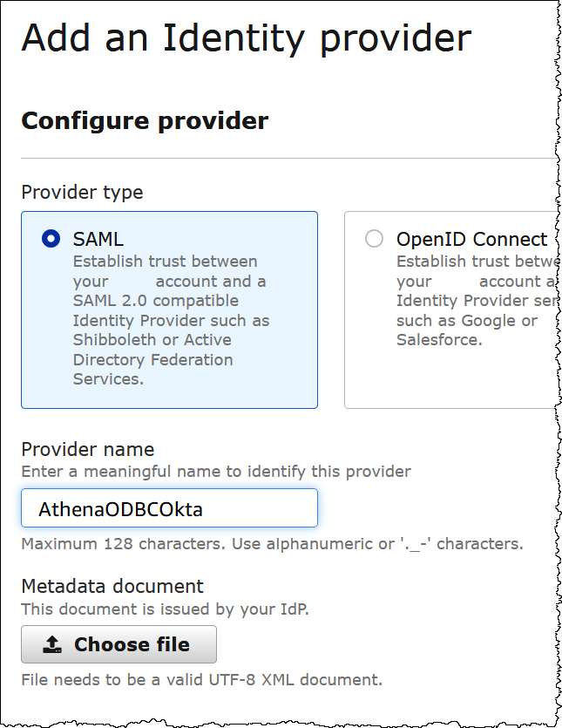Viewport: 562px width, 728px height.
Task: Click the 'valid UTF-8 XML document' note
Action: (201, 679)
